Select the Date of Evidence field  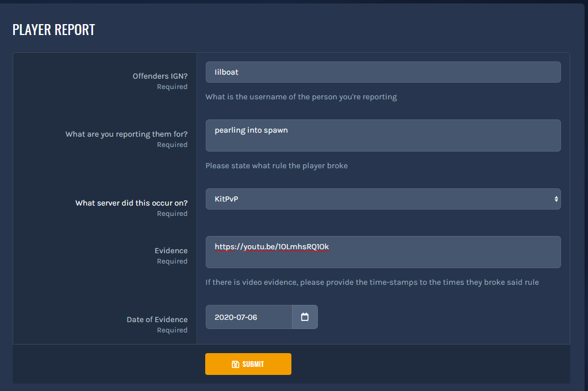coord(249,317)
